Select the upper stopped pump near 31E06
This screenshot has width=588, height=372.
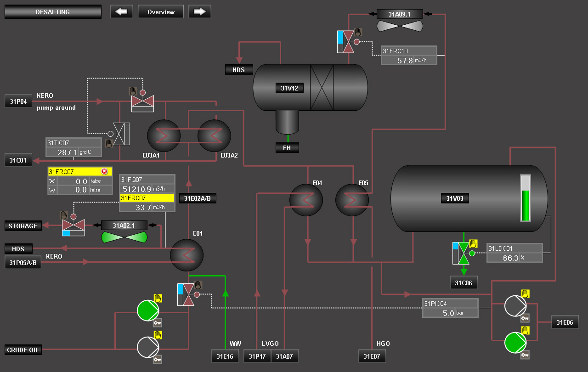tap(516, 306)
